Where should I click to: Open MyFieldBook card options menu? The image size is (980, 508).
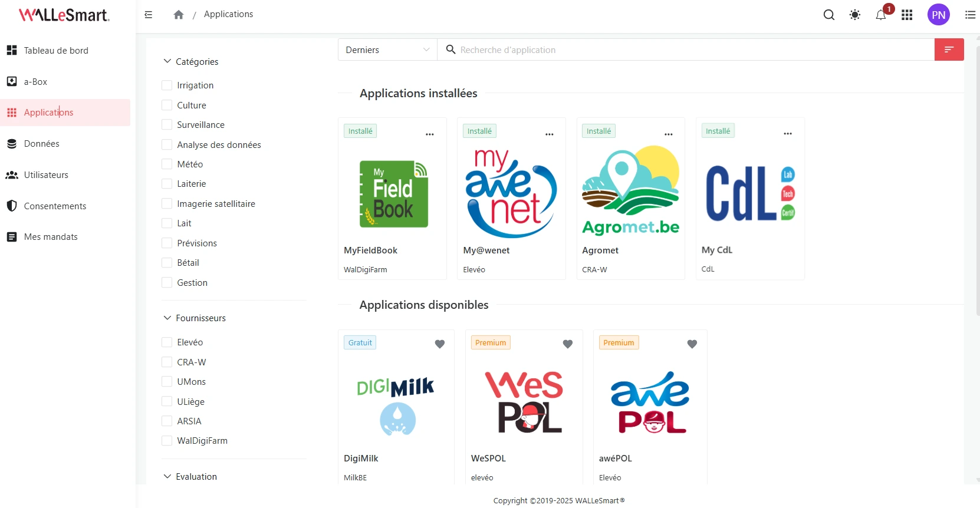tap(430, 134)
